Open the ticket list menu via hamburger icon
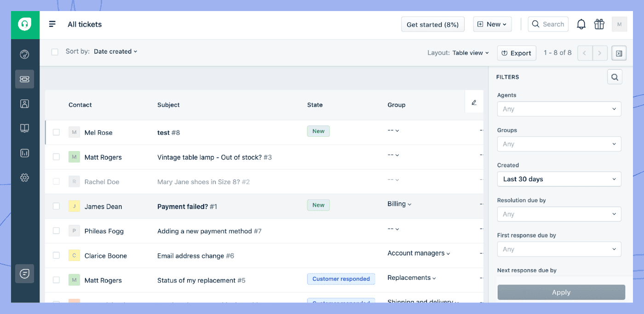This screenshot has height=314, width=644. click(x=52, y=23)
